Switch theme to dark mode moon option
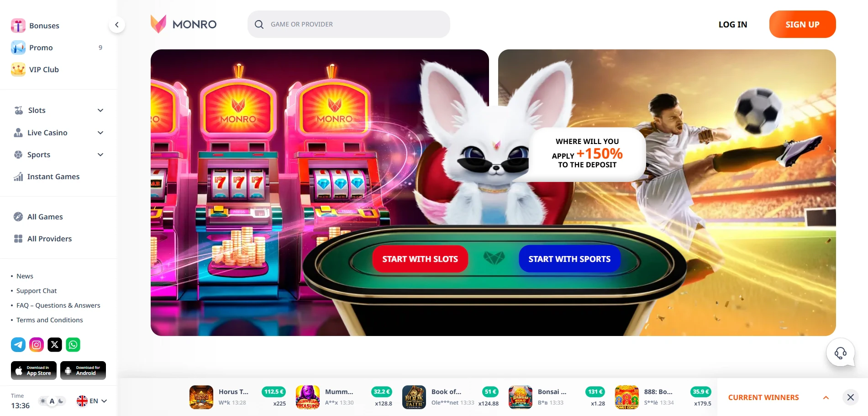Image resolution: width=868 pixels, height=416 pixels. (61, 401)
